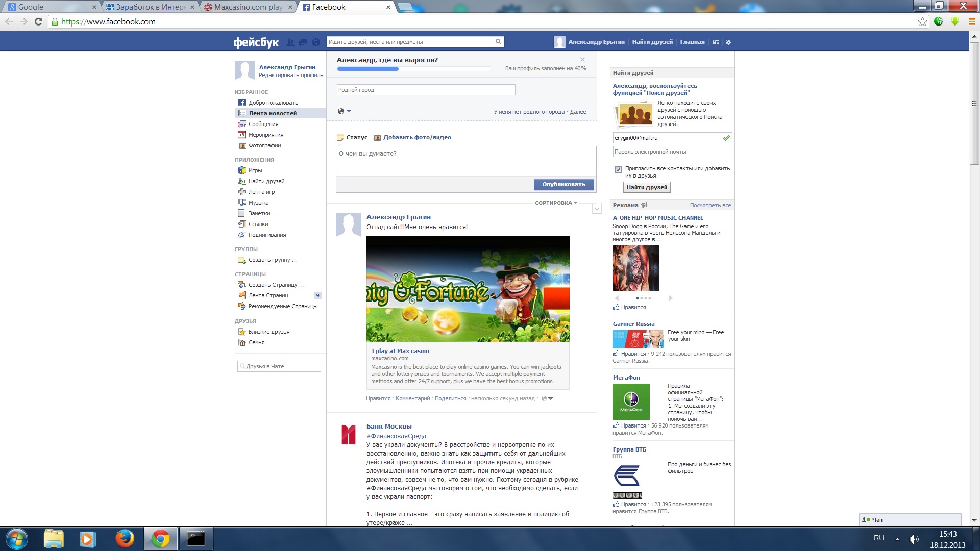The width and height of the screenshot is (980, 551).
Task: Open the Чат bar at bottom
Action: pos(910,519)
